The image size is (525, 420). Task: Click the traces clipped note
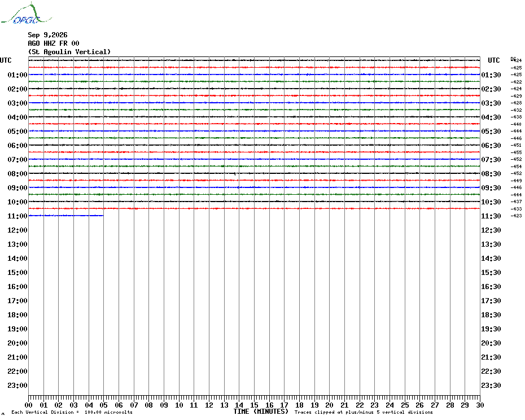[364, 412]
